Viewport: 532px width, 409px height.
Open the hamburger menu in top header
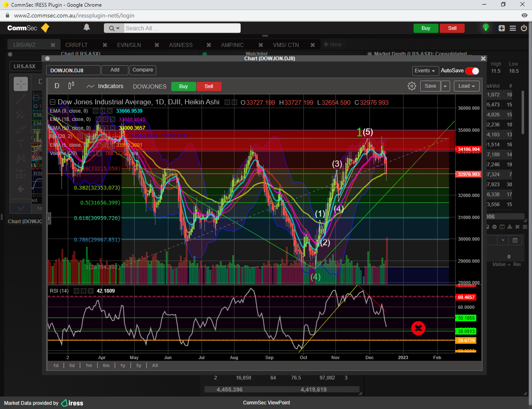click(513, 28)
